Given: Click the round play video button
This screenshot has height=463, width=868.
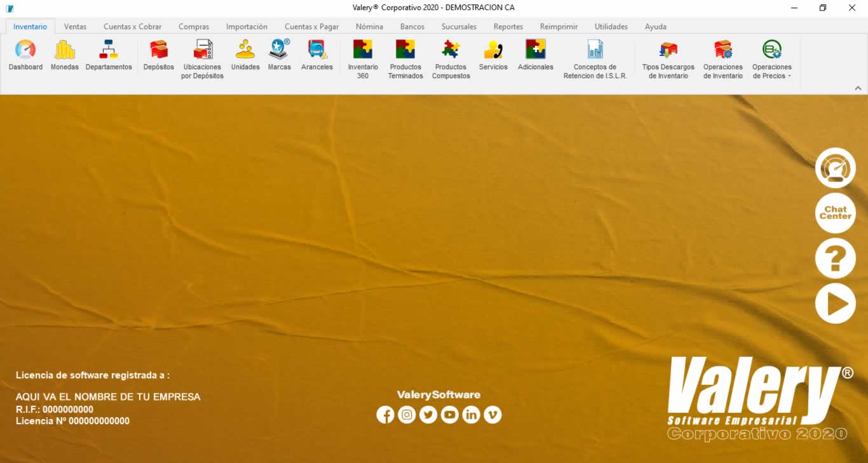Looking at the screenshot, I should [x=836, y=303].
